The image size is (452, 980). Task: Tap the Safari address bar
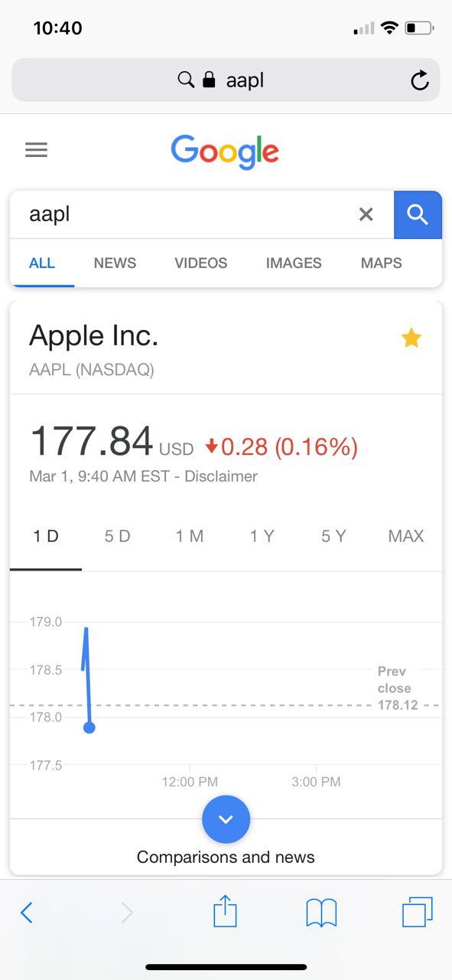(x=226, y=80)
